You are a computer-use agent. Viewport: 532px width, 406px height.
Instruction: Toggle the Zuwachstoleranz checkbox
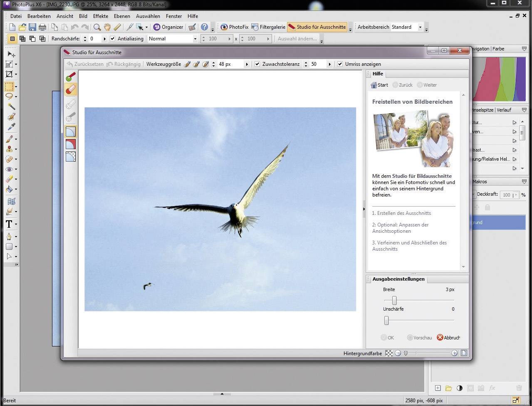pos(257,64)
